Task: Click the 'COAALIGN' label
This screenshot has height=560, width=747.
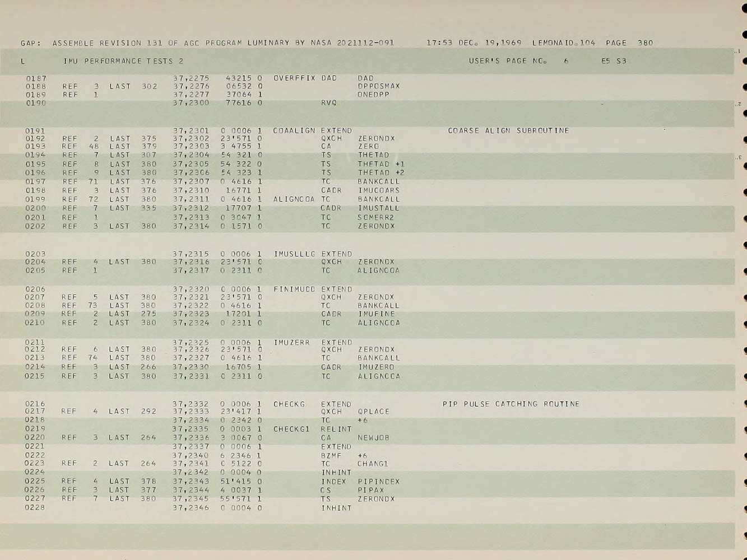Action: (294, 130)
